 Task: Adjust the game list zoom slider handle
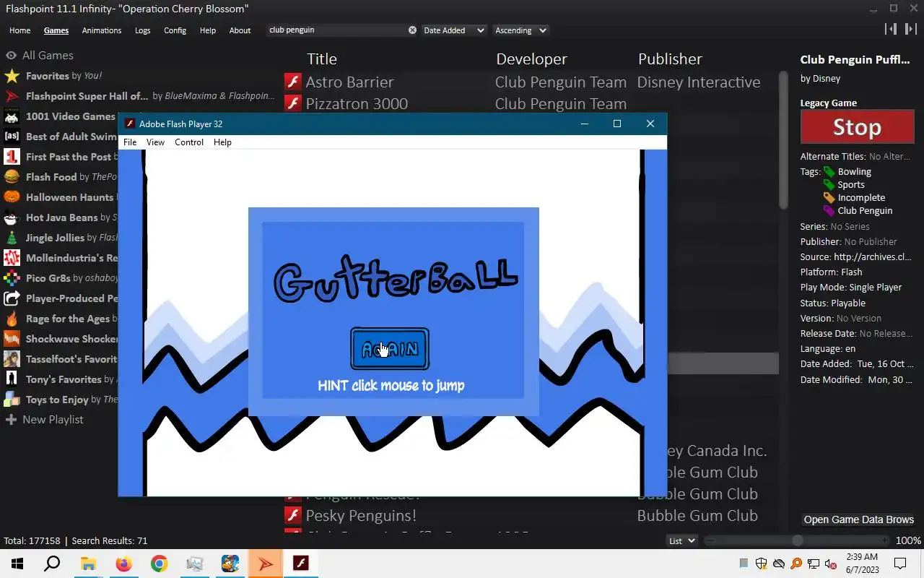tap(797, 540)
